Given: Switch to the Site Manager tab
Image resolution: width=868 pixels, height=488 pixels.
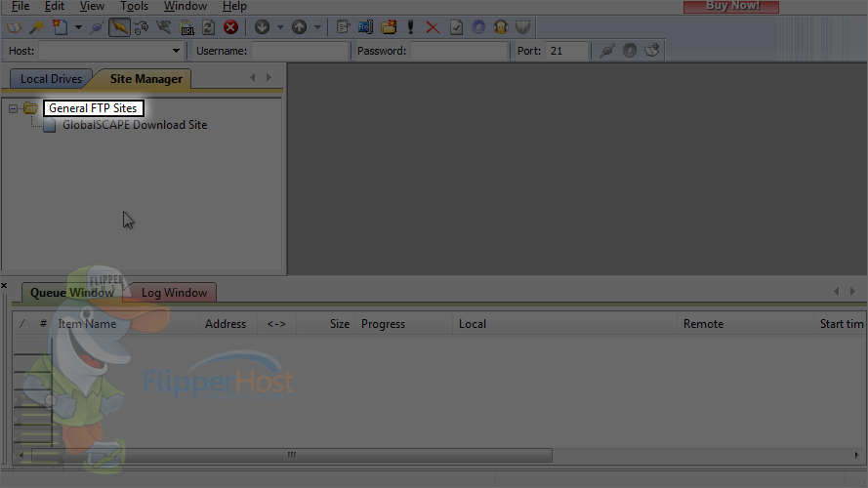Looking at the screenshot, I should 145,79.
